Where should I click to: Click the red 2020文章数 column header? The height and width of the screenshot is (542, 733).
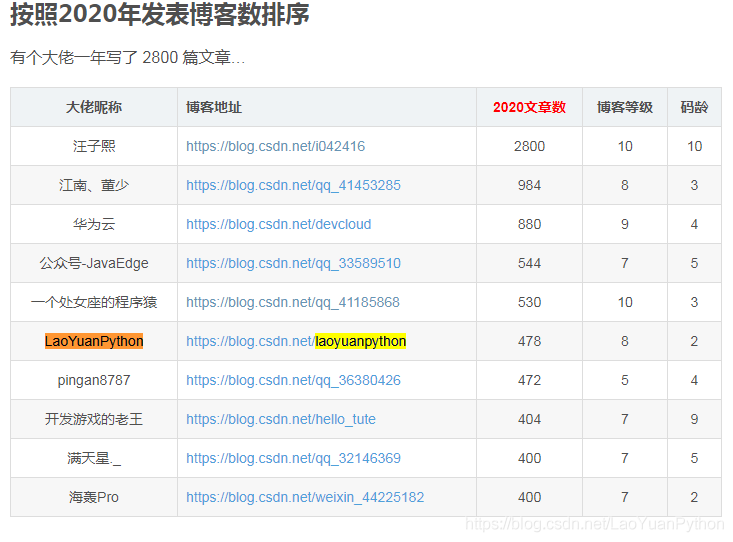tap(529, 107)
